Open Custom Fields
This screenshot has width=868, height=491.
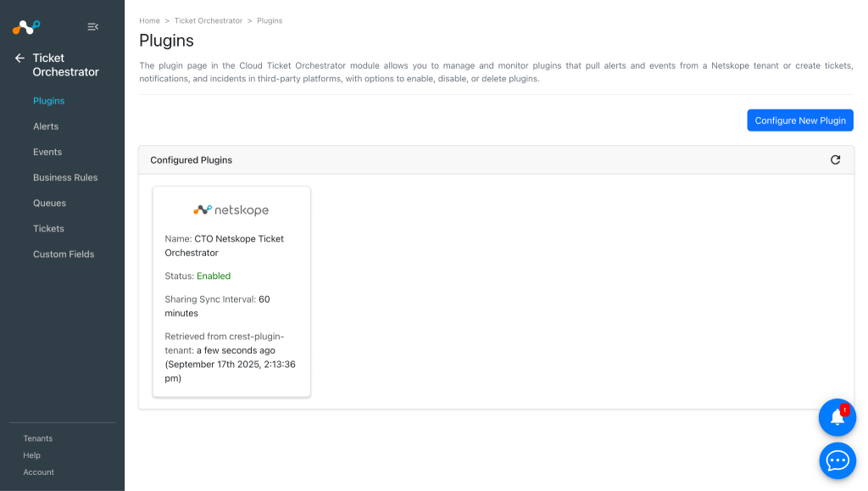tap(64, 254)
